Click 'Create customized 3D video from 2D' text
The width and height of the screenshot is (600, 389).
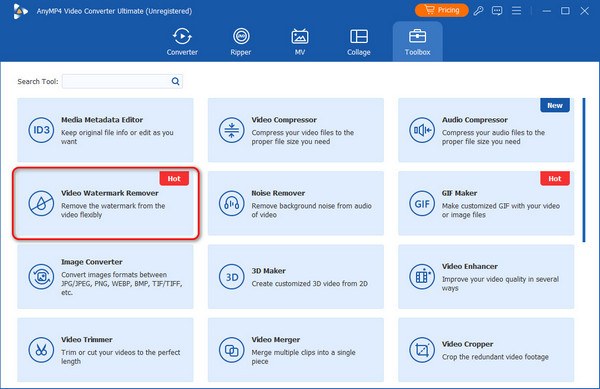(x=310, y=283)
